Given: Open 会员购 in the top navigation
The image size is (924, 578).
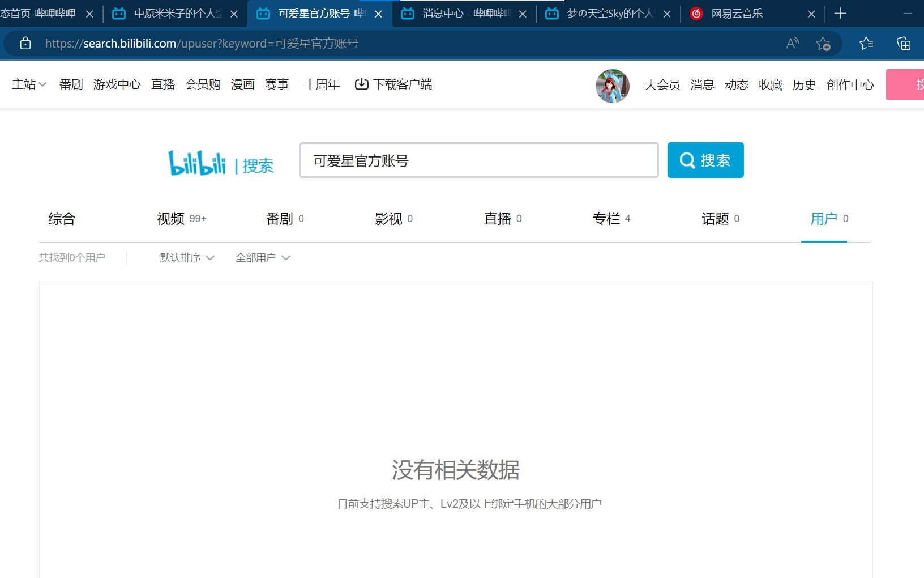Looking at the screenshot, I should pos(203,84).
